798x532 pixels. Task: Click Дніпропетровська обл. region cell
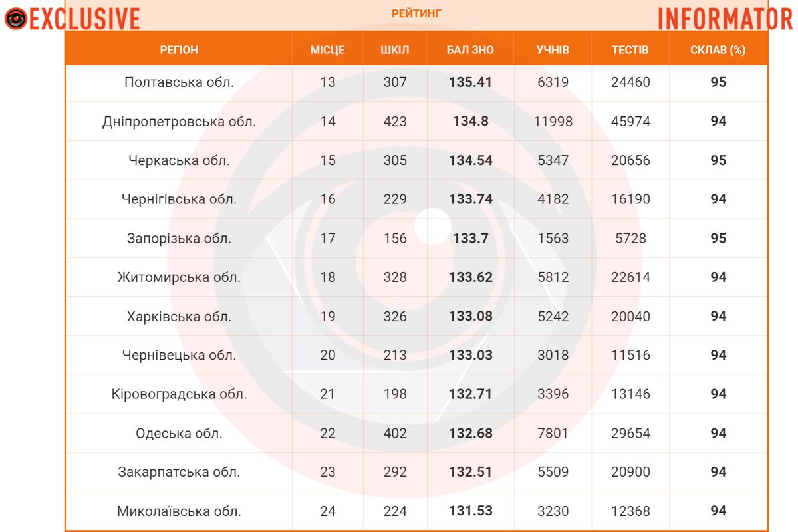179,122
